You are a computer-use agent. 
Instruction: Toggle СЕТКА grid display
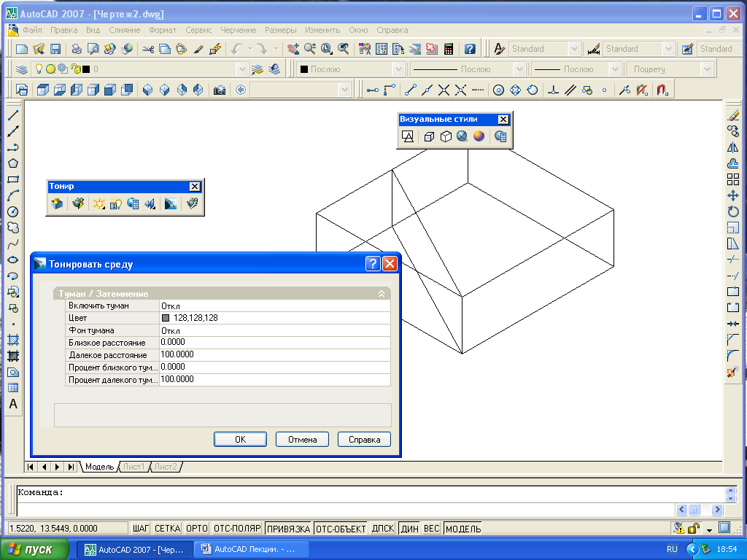[x=167, y=528]
